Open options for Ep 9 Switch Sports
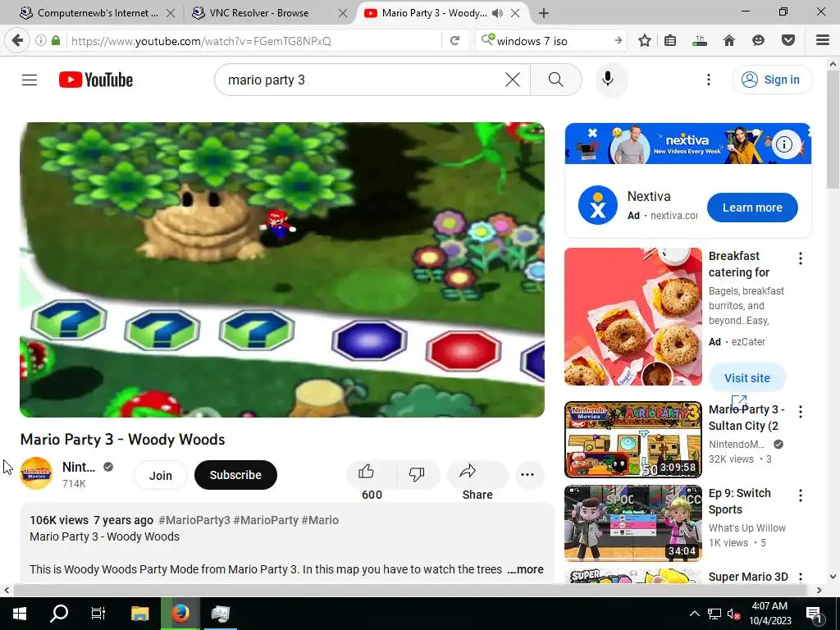This screenshot has width=840, height=630. pyautogui.click(x=801, y=495)
